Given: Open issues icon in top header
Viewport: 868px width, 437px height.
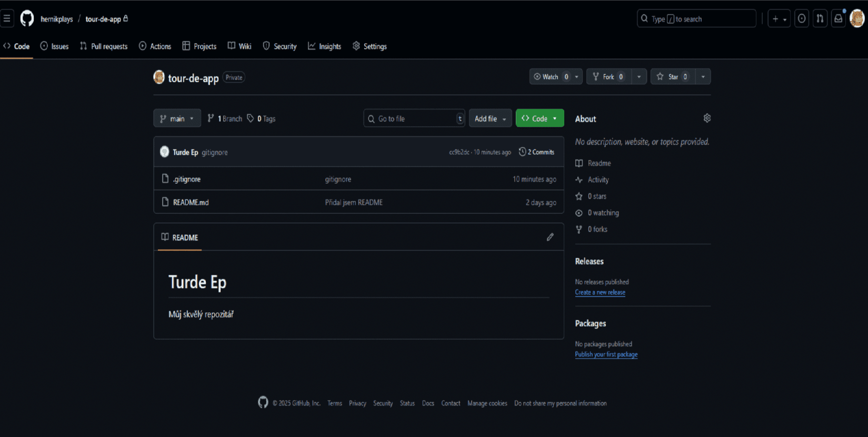Looking at the screenshot, I should click(802, 19).
